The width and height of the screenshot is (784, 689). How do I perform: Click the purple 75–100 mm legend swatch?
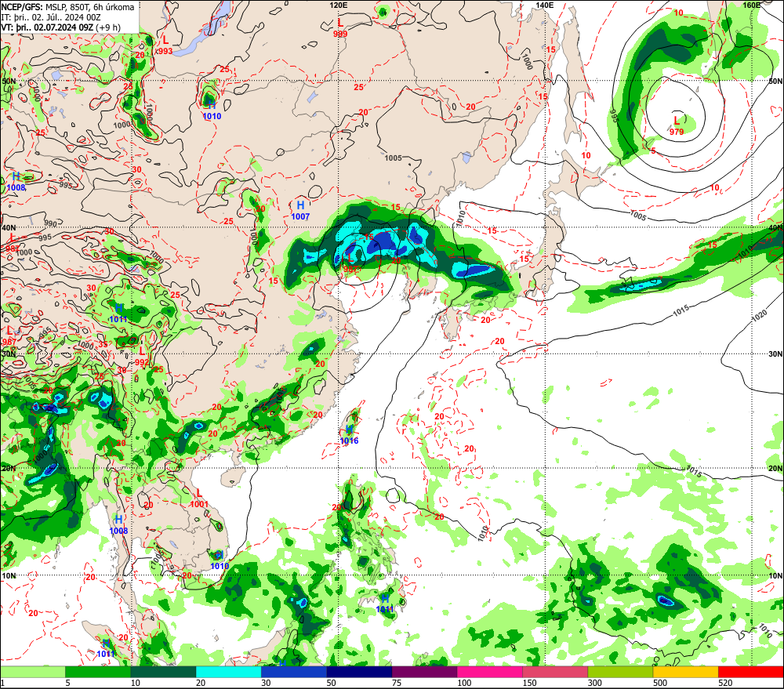[x=424, y=672]
